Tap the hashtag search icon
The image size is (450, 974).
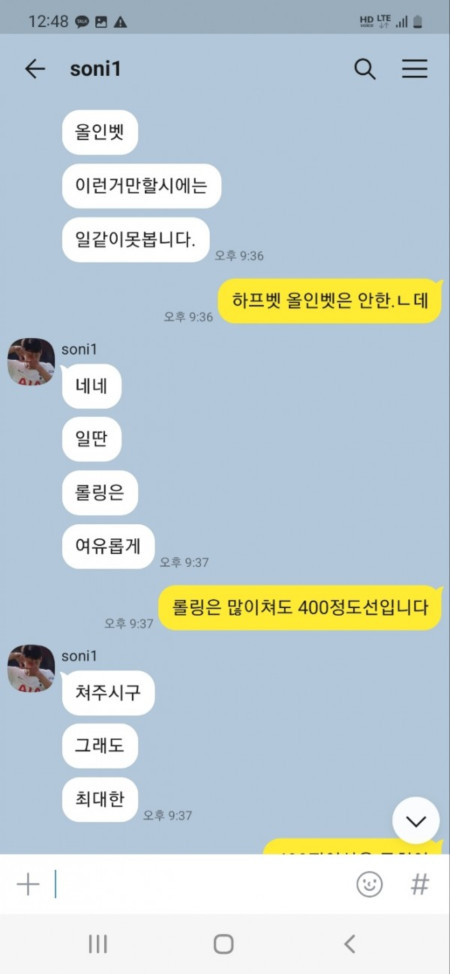pos(420,884)
